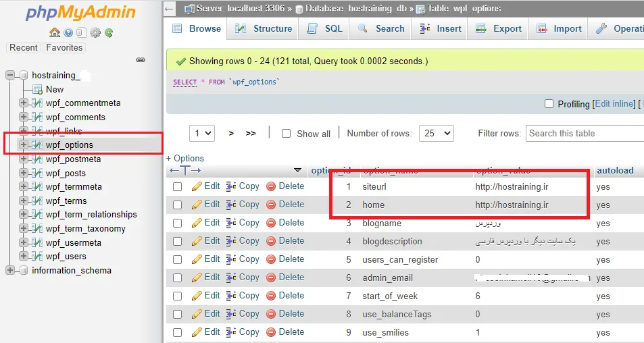Sort by the autoload column header
Viewport: 644px width, 343px height.
coord(615,170)
